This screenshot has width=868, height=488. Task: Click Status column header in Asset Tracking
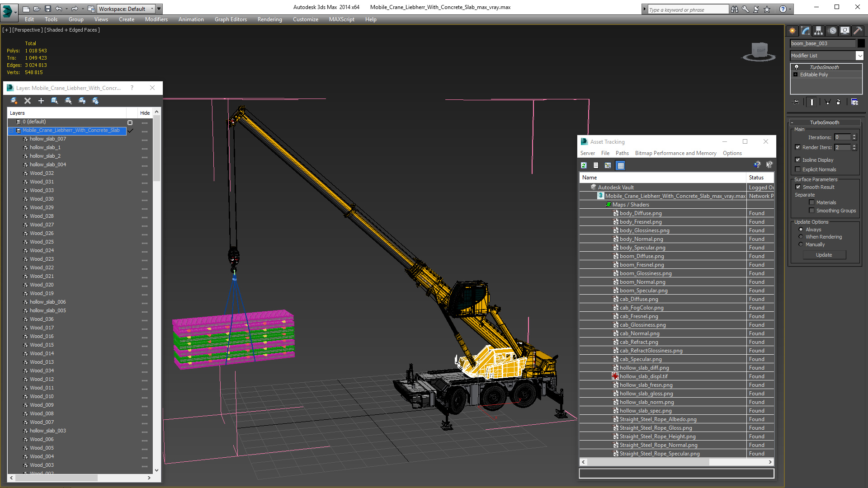(760, 178)
